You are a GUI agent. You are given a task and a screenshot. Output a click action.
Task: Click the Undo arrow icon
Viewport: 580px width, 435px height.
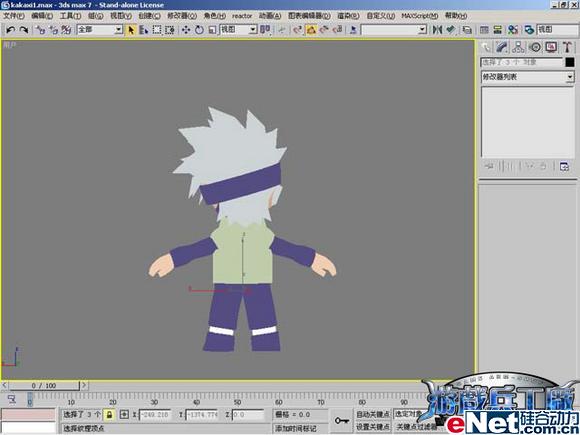(x=10, y=30)
